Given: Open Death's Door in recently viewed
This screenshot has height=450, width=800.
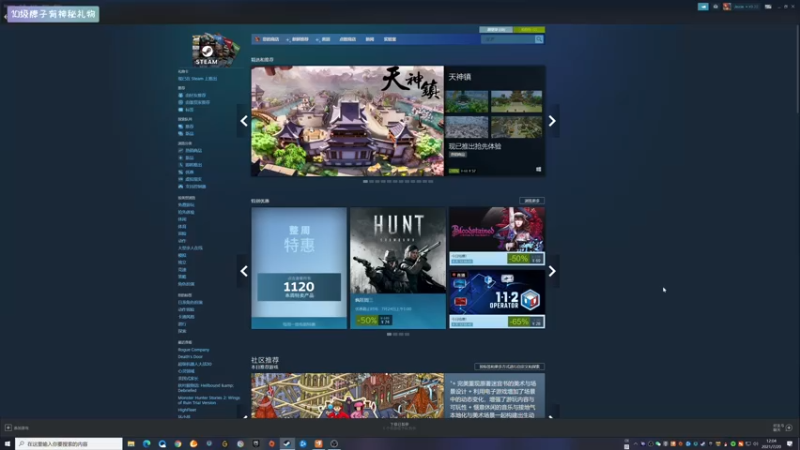Looking at the screenshot, I should coord(190,357).
